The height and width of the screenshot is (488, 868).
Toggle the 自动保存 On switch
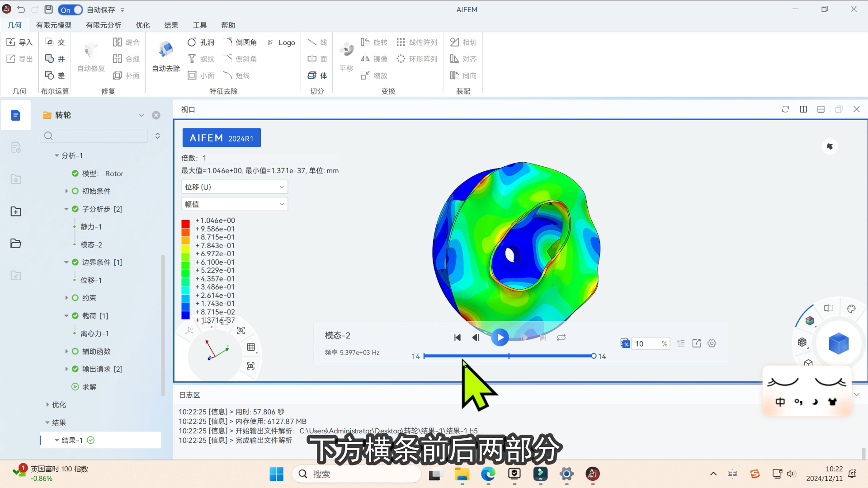click(71, 9)
